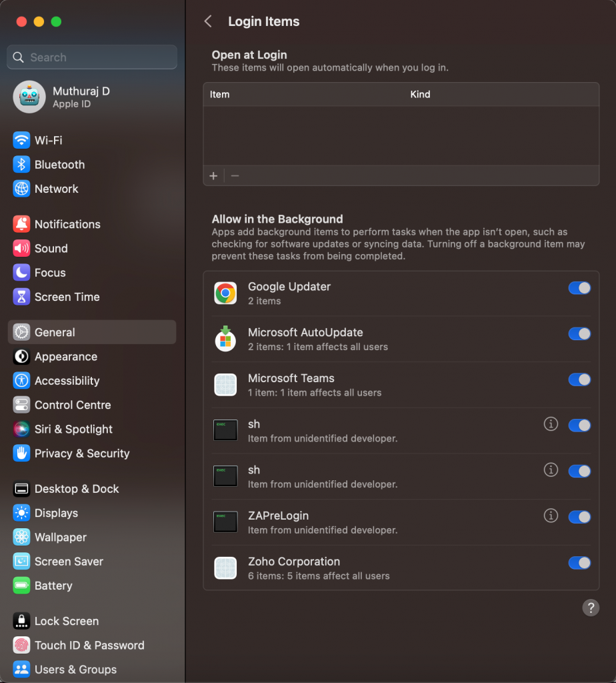
Task: Click the Zoho Corporation placeholder icon
Action: pyautogui.click(x=225, y=568)
